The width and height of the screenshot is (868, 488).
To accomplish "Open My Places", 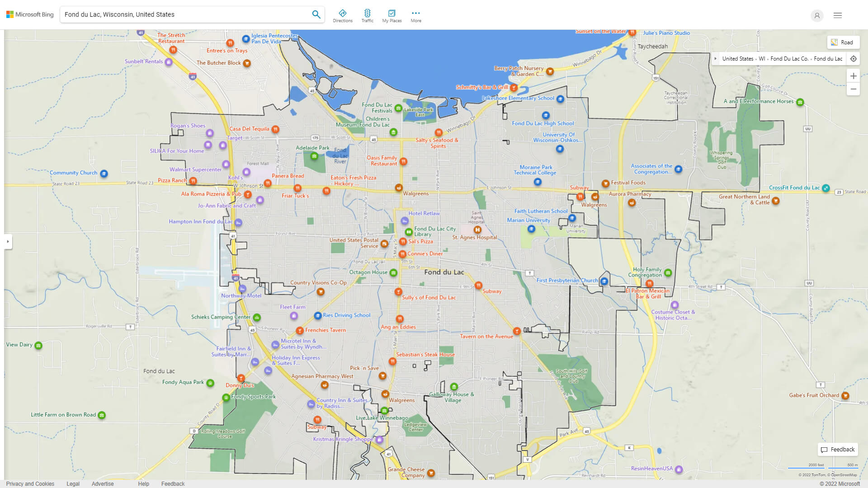I will [x=392, y=15].
